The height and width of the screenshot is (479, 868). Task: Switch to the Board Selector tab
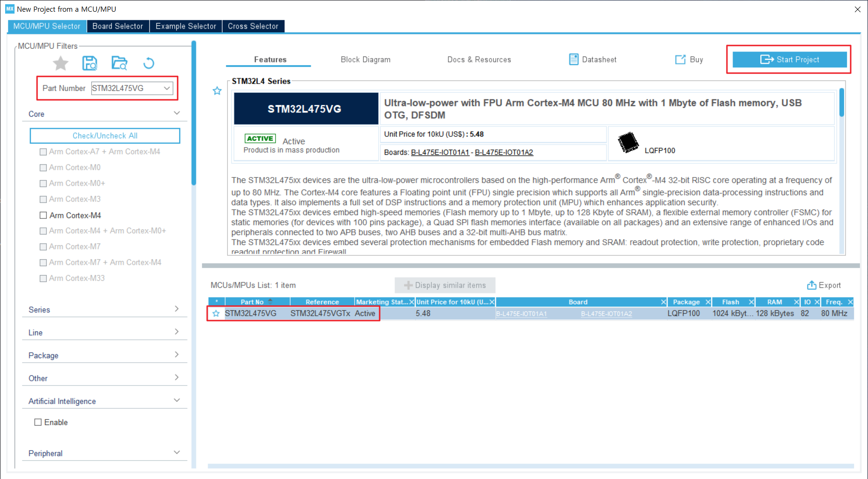[118, 26]
